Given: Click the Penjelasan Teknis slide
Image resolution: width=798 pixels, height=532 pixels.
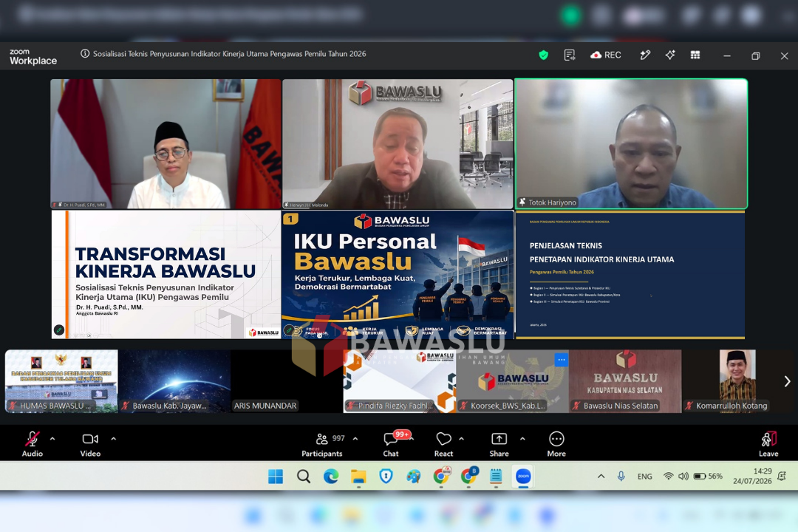Looking at the screenshot, I should click(x=630, y=275).
